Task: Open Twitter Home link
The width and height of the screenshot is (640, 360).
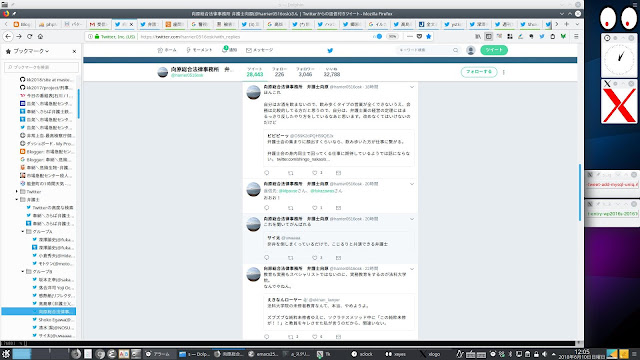Action: pos(167,50)
